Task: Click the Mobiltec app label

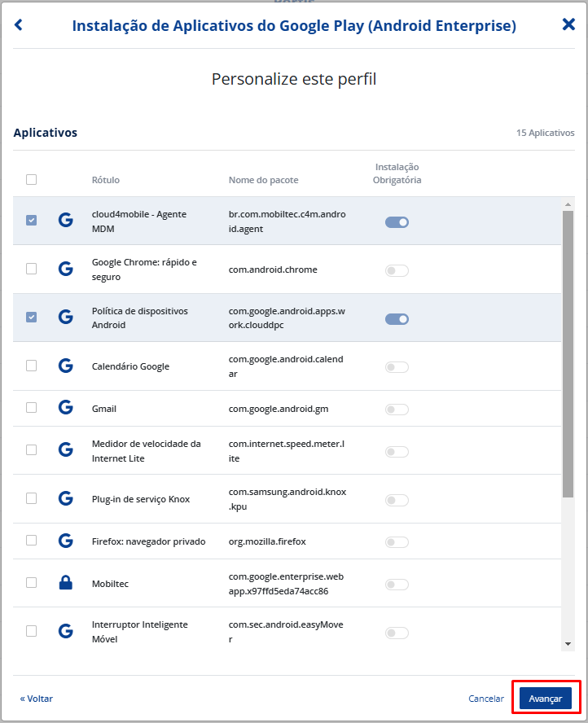Action: (x=110, y=585)
